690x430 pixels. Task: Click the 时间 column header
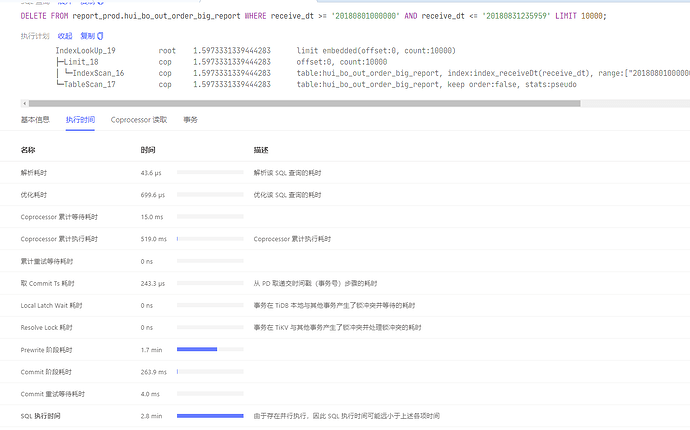tap(148, 150)
